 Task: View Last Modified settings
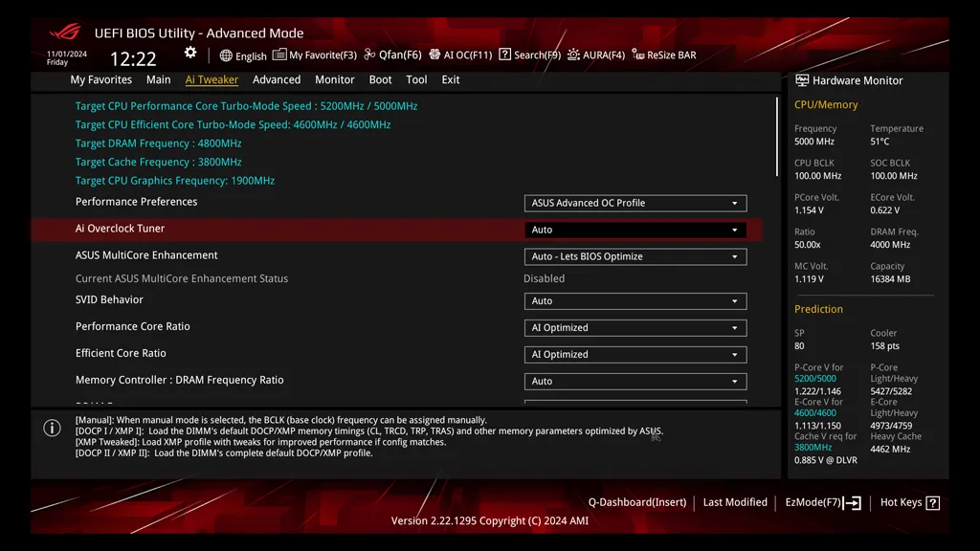point(735,503)
